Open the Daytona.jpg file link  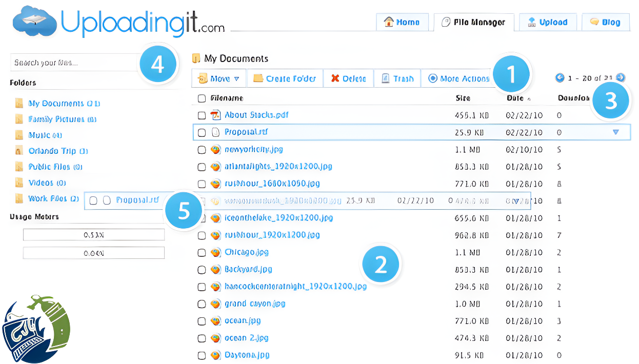[x=247, y=355]
